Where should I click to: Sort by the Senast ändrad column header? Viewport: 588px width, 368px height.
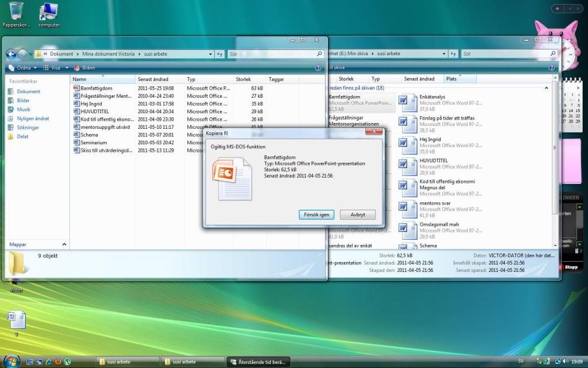[x=153, y=79]
